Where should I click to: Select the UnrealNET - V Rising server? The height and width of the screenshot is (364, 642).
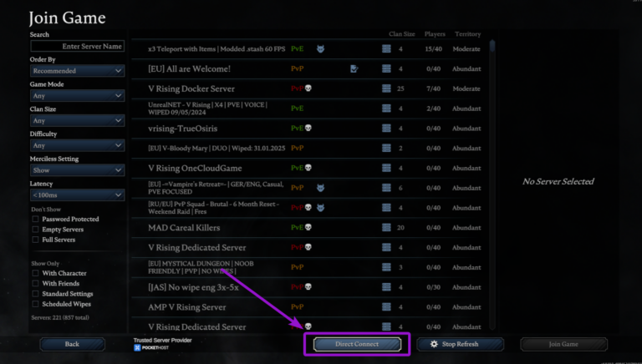click(x=308, y=109)
